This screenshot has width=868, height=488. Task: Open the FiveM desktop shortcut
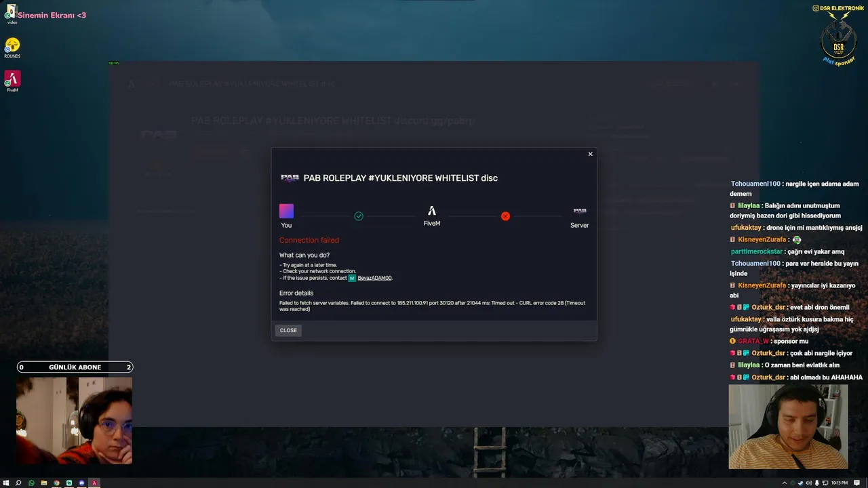click(x=12, y=81)
